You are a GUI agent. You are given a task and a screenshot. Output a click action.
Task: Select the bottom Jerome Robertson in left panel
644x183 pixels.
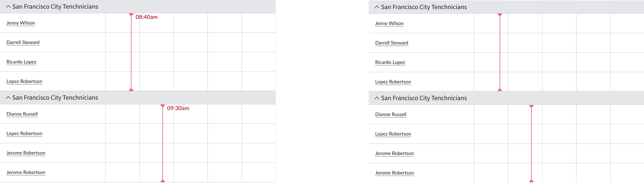[26, 172]
